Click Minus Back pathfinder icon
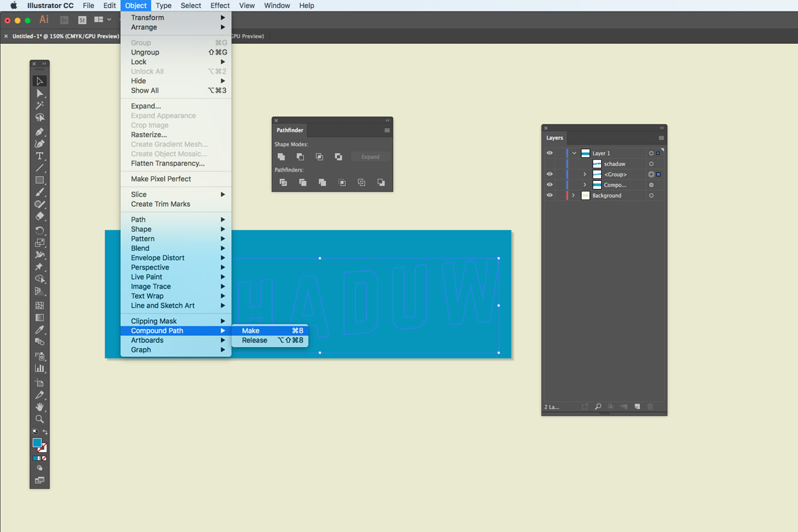Viewport: 798px width, 532px height. coord(381,182)
